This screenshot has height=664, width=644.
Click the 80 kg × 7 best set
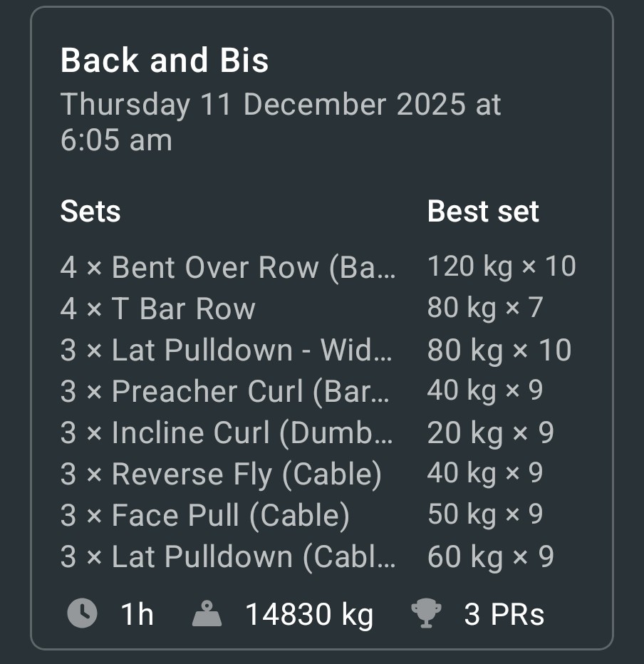[x=485, y=308]
